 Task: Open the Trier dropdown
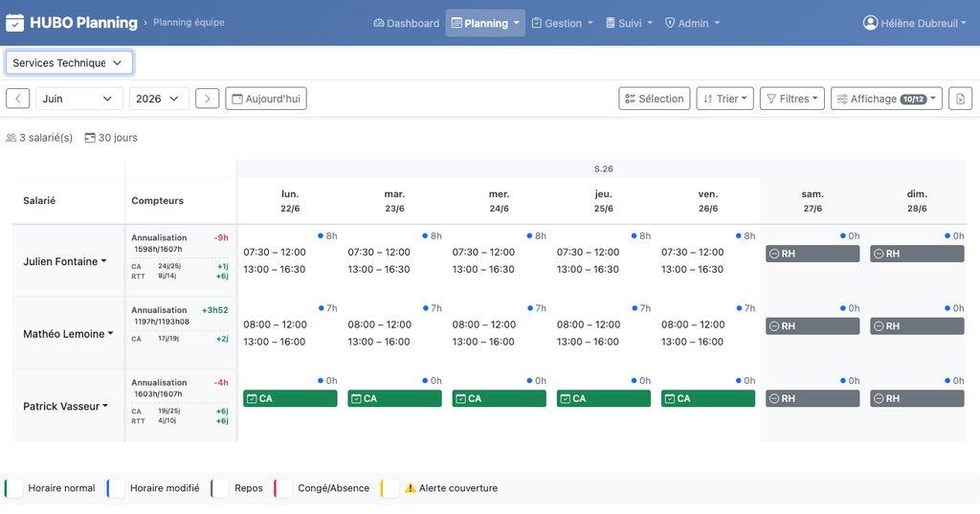725,99
